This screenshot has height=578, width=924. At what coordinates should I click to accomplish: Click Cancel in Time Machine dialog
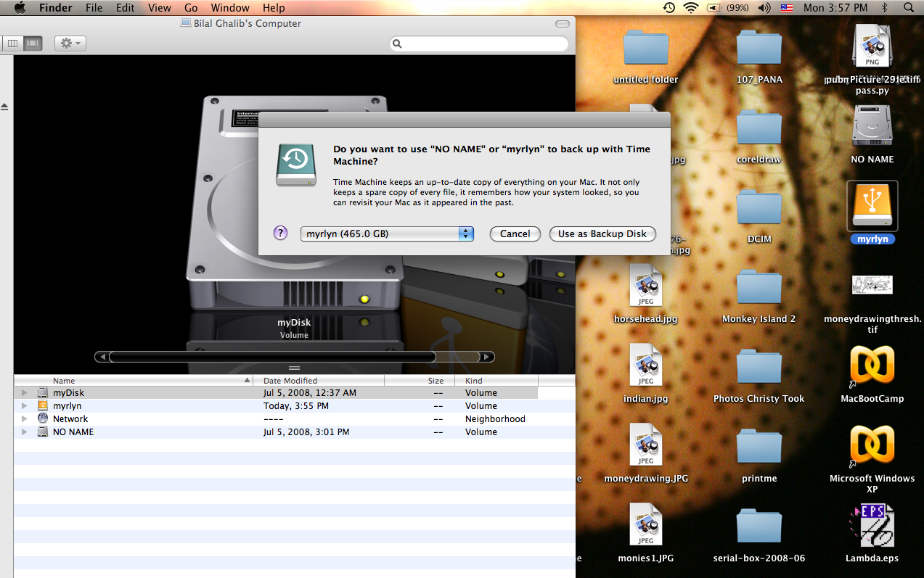click(x=515, y=234)
